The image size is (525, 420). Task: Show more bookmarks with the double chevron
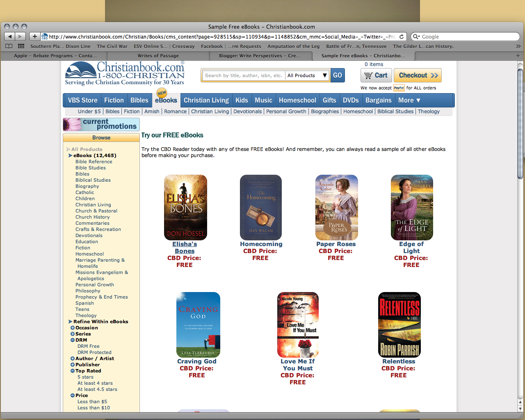(518, 46)
